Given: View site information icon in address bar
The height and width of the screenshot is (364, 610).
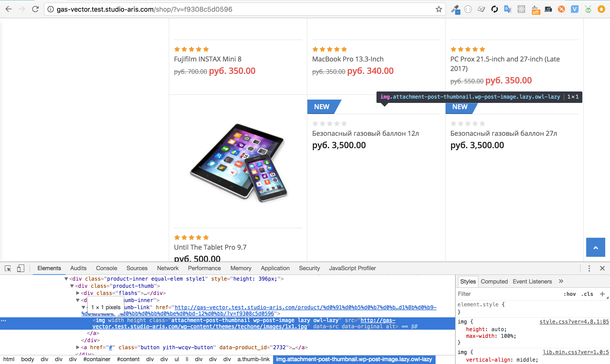Looking at the screenshot, I should [x=51, y=9].
